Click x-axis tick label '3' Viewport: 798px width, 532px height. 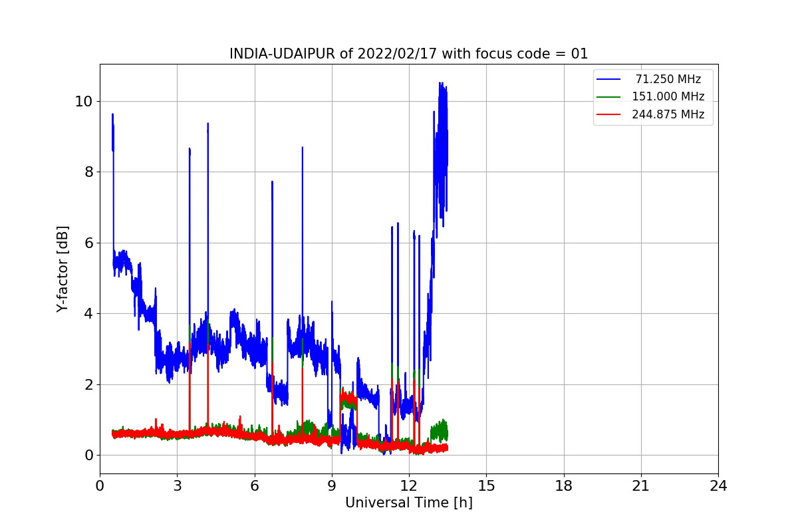[177, 486]
